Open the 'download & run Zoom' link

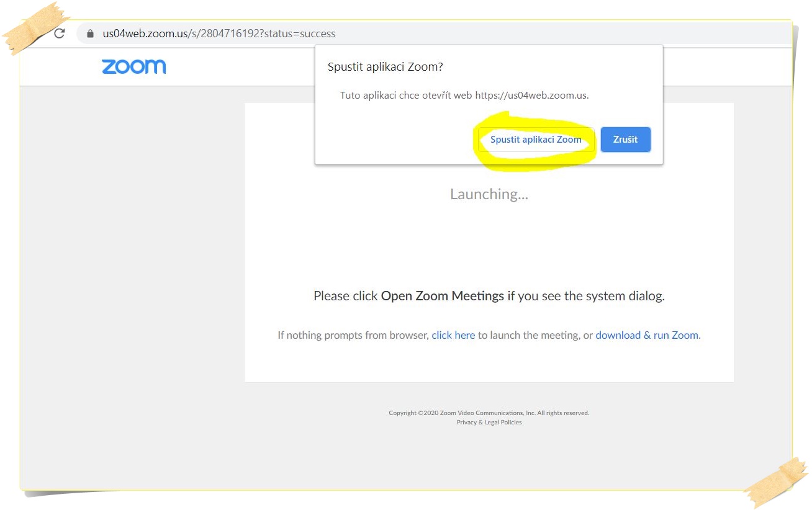[647, 335]
